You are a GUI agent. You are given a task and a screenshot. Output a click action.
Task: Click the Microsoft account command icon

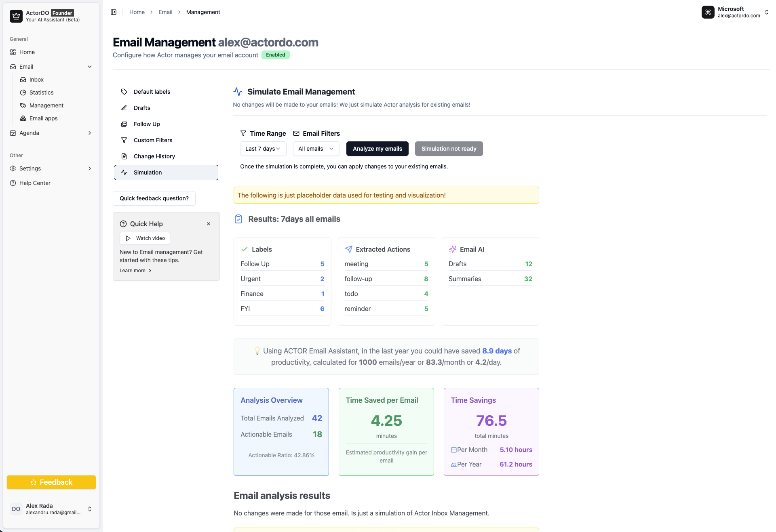coord(708,12)
